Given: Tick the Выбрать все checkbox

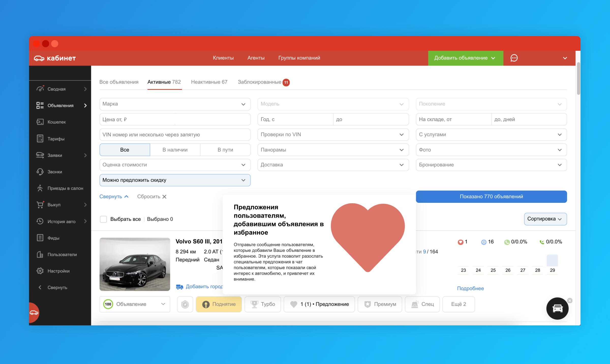Looking at the screenshot, I should click(103, 219).
